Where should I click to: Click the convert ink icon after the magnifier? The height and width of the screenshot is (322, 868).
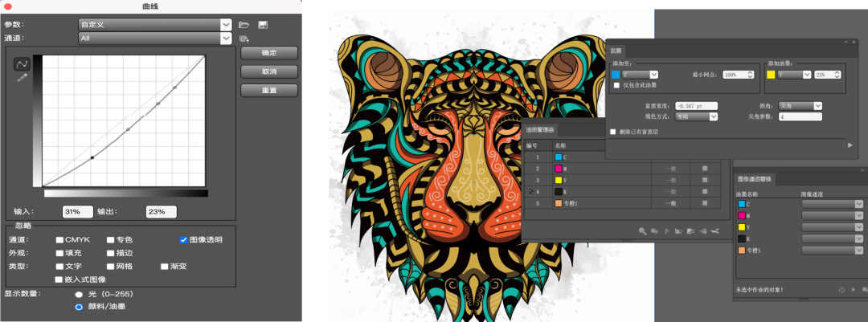click(655, 230)
